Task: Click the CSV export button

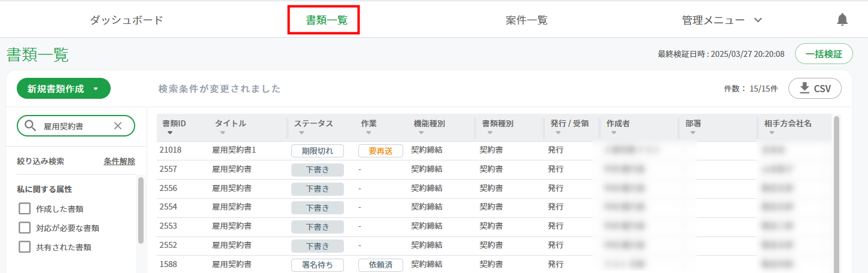Action: click(x=815, y=89)
